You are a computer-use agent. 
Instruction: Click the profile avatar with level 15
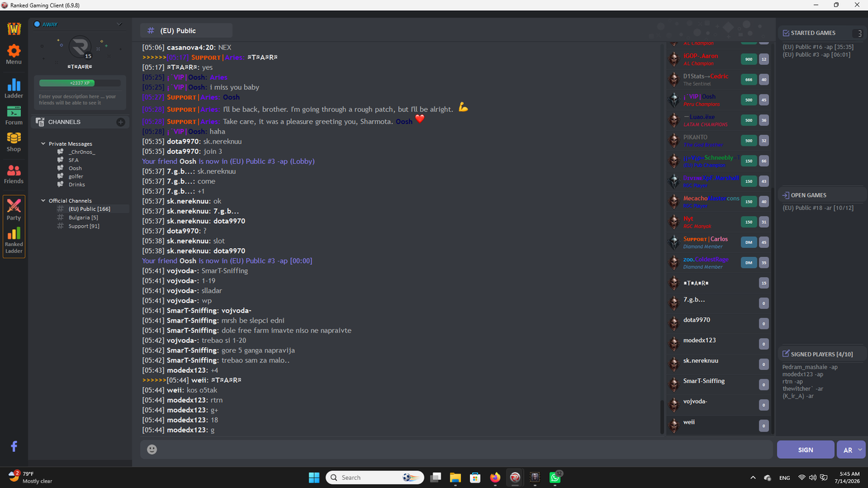pyautogui.click(x=79, y=47)
